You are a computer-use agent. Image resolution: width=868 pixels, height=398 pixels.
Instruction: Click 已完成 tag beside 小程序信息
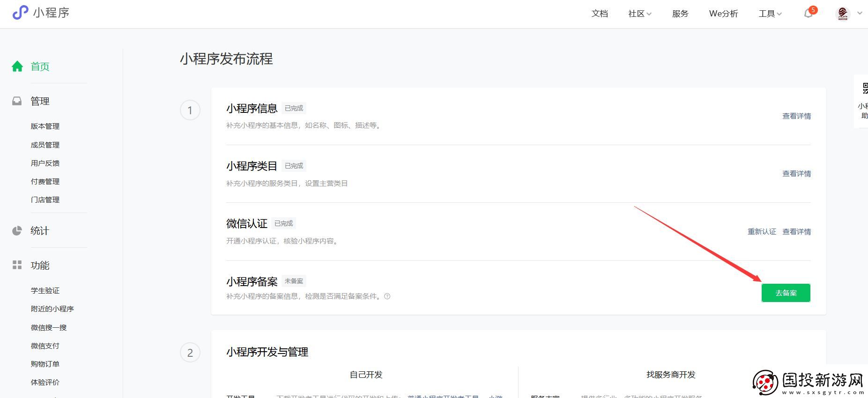coord(294,108)
